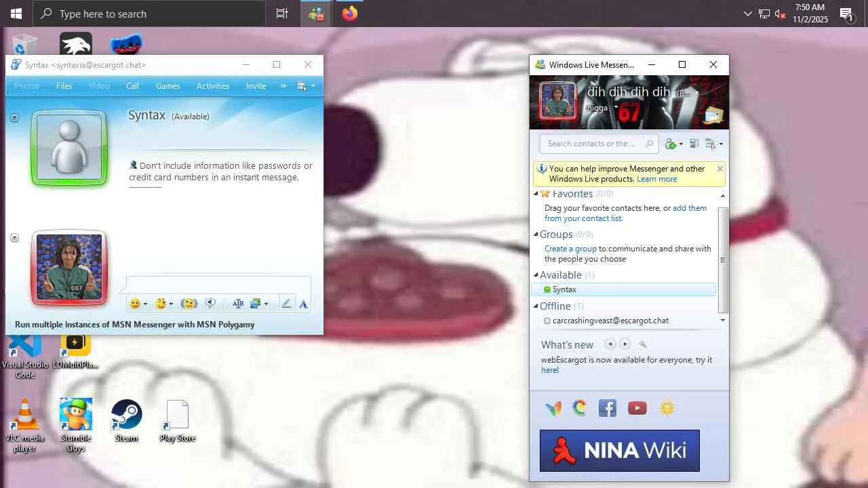
Task: Open the chat window options dropdown
Action: 304,86
